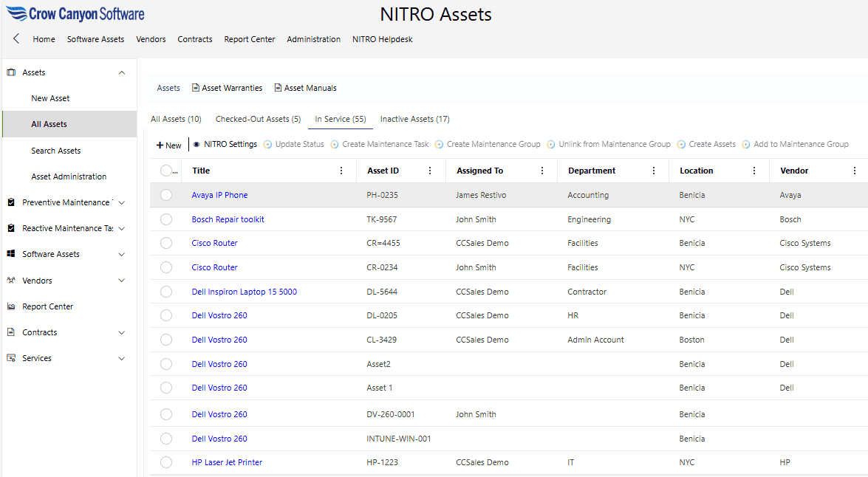Expand the Reactive Maintenance section chevron
The height and width of the screenshot is (477, 868).
[x=122, y=228]
